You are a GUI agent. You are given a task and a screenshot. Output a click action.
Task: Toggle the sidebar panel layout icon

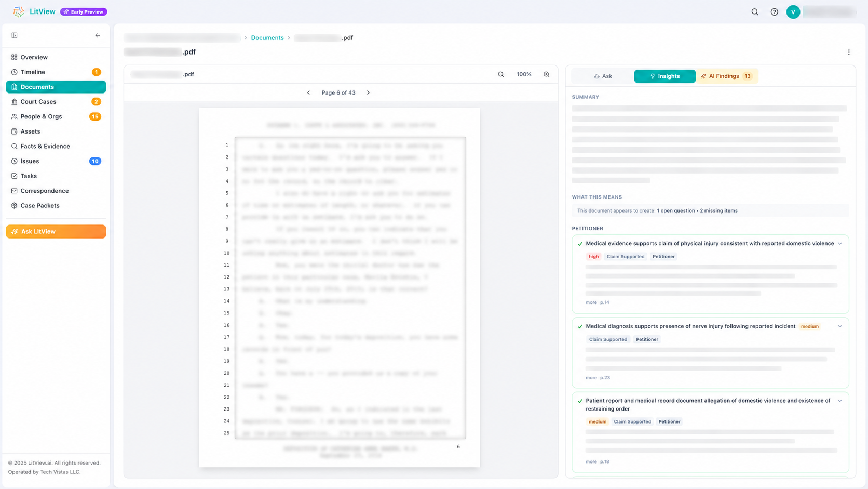click(15, 35)
